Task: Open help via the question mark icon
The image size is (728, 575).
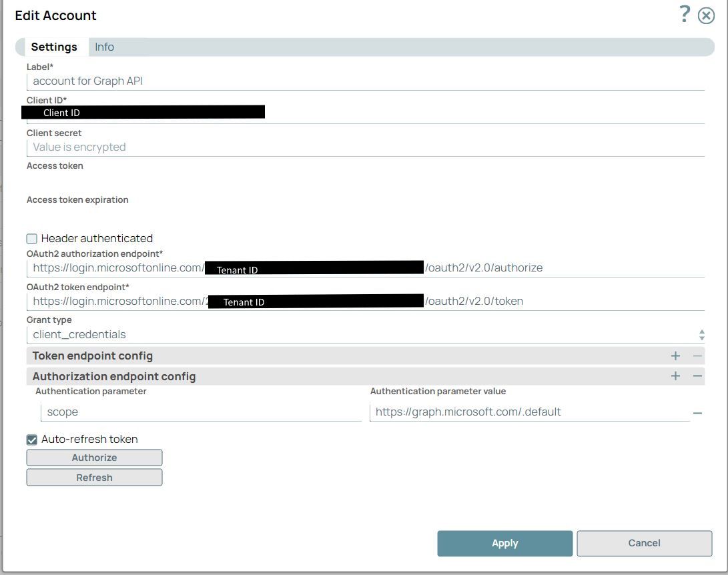Action: pyautogui.click(x=683, y=14)
